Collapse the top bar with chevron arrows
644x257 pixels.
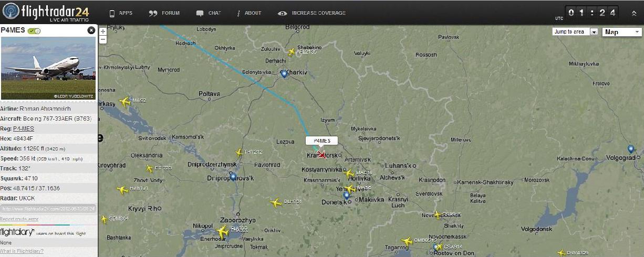[633, 13]
